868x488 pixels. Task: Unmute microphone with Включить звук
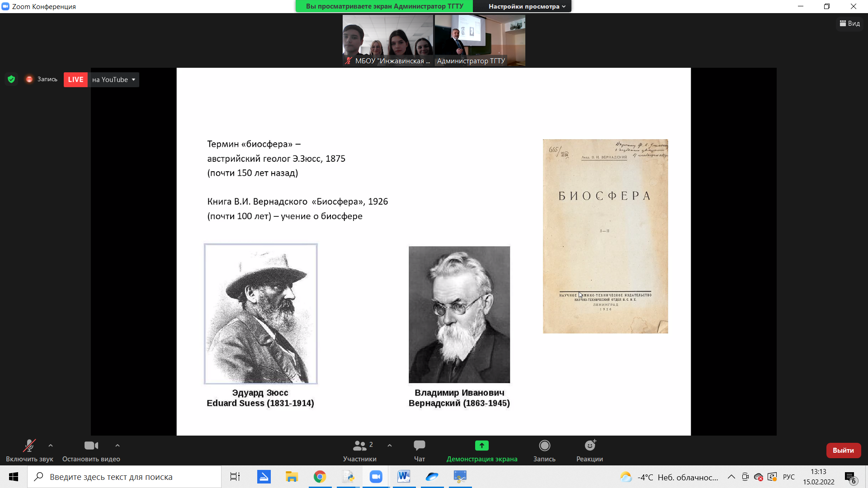pos(29,450)
